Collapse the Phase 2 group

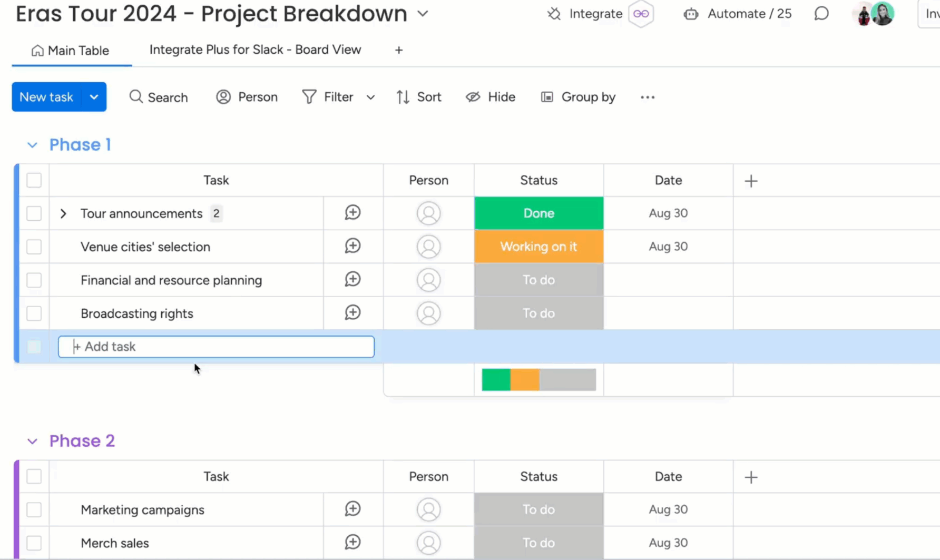(x=32, y=441)
